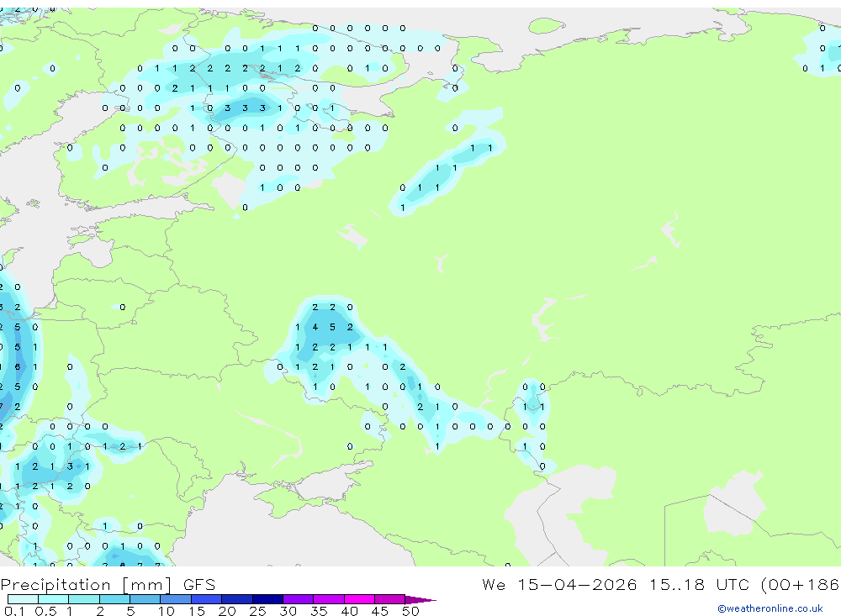Click the 1–2 mm legend swatch
This screenshot has height=616, width=841.
84,599
